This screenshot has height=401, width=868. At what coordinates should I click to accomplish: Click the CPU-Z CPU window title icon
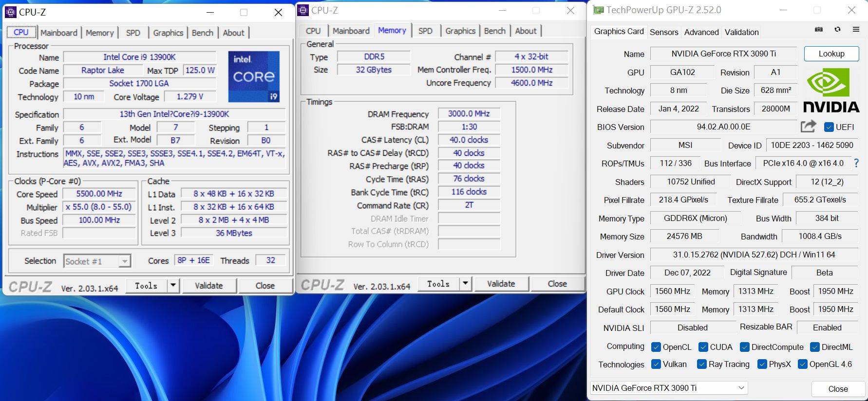[x=11, y=12]
